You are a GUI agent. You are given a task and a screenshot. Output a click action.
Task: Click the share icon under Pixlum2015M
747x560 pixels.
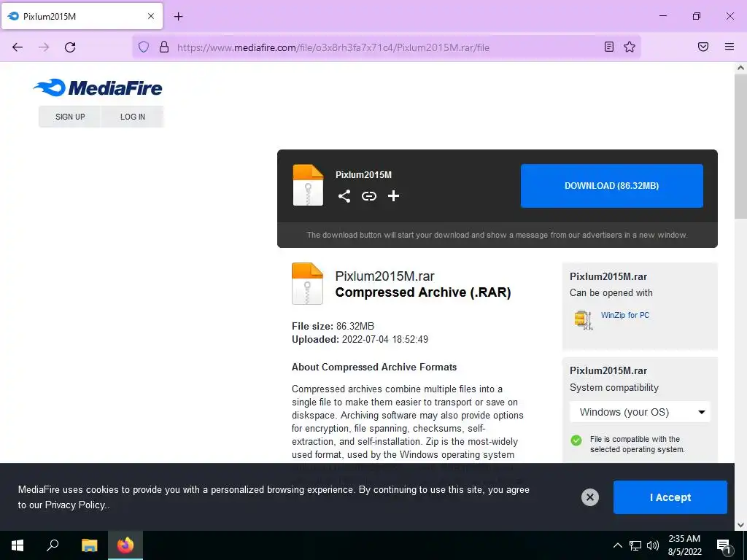pos(344,195)
